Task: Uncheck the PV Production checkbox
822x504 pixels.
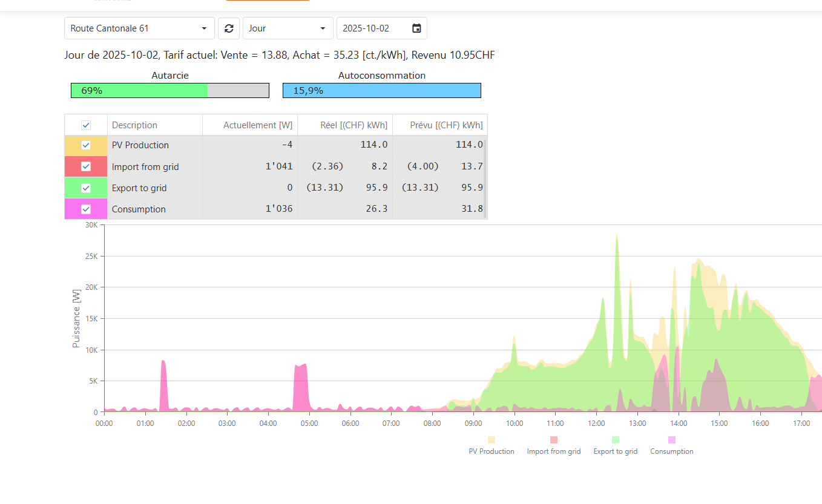Action: click(86, 145)
